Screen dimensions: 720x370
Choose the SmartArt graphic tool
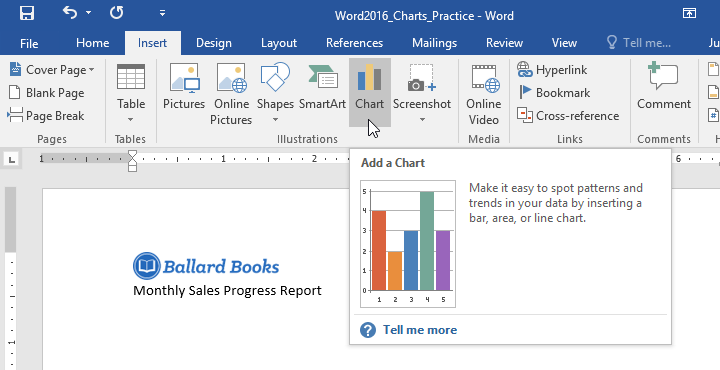[x=322, y=92]
